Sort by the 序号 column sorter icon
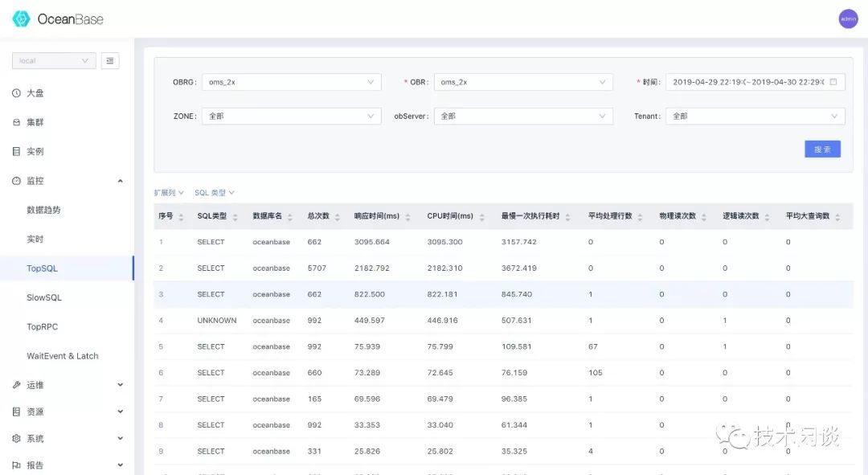This screenshot has width=868, height=475. coord(181,217)
